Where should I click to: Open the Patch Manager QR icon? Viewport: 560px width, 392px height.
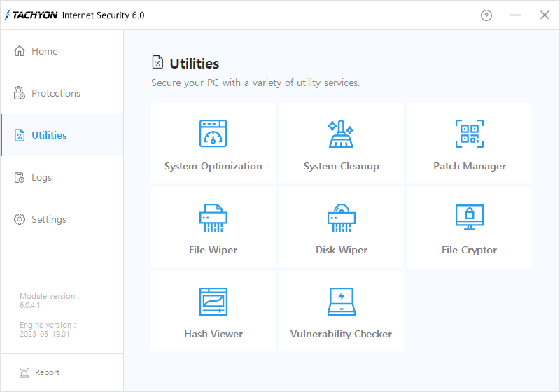coord(470,134)
